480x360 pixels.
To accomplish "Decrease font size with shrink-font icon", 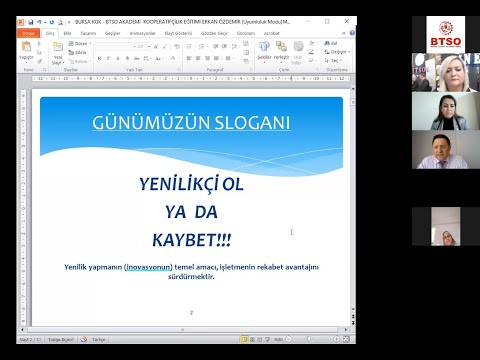I will point(164,47).
